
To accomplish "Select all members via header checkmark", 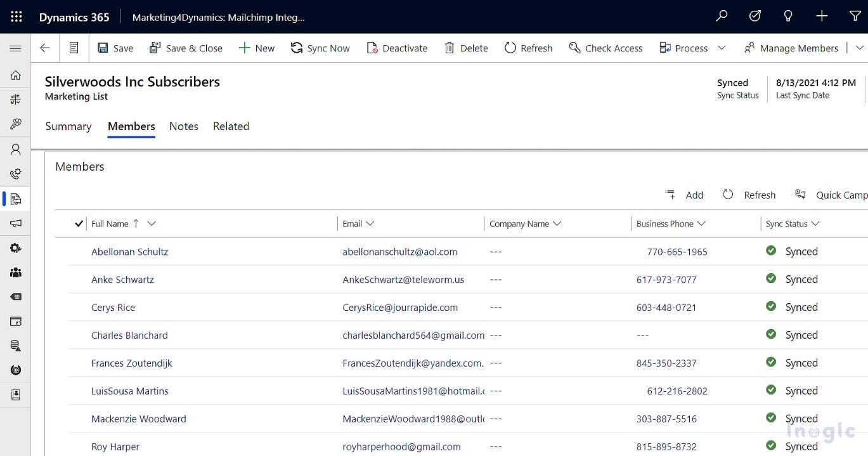I will [78, 223].
